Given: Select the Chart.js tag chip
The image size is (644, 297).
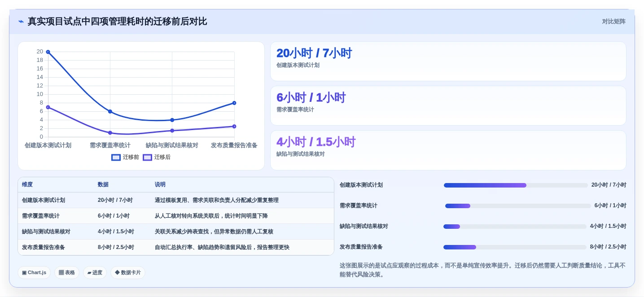Looking at the screenshot, I should 34,272.
